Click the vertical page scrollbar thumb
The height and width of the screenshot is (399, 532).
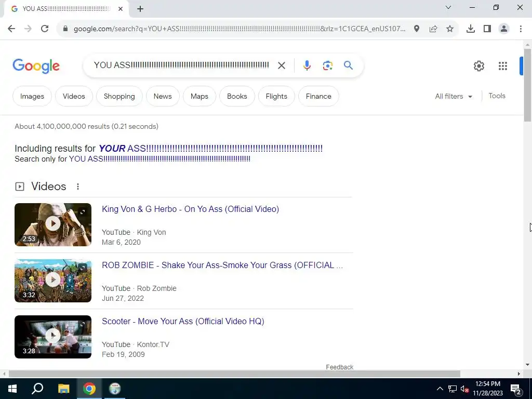527,85
